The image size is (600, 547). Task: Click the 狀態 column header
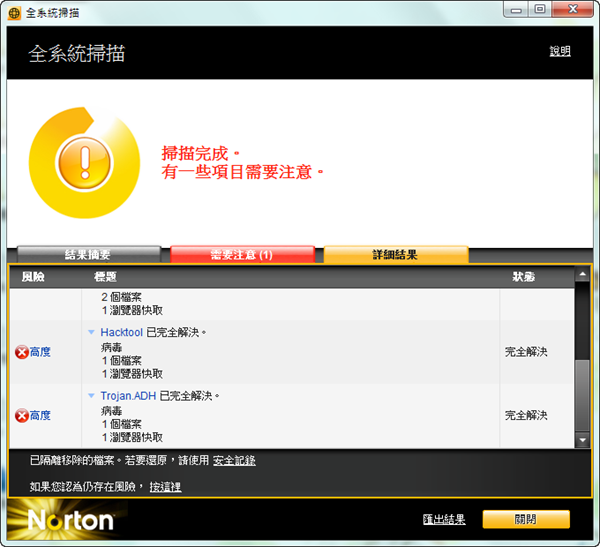(x=524, y=277)
